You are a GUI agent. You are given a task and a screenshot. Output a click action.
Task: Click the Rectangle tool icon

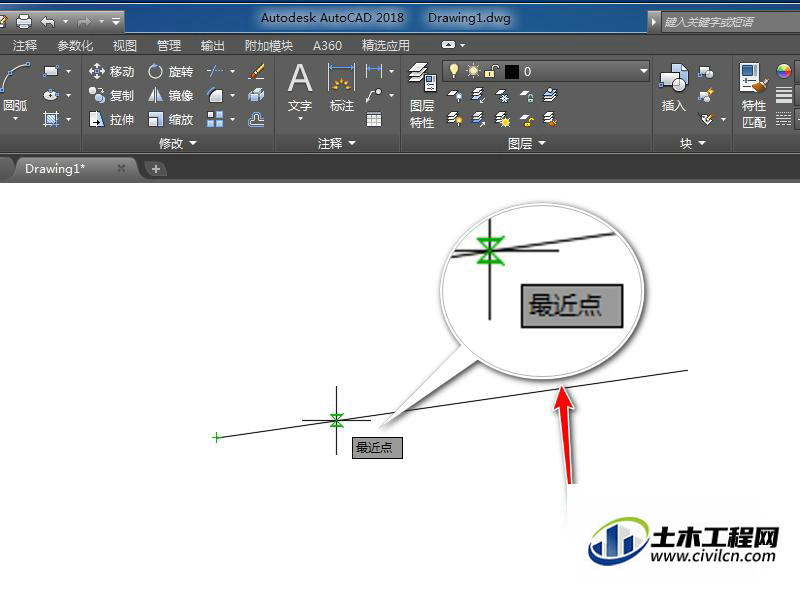[51, 71]
